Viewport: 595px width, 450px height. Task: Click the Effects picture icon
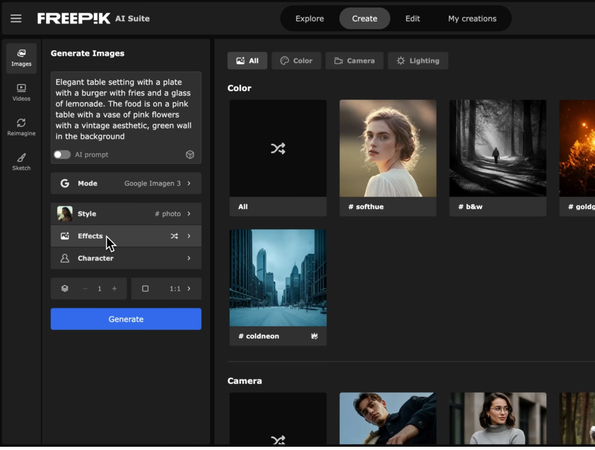click(x=65, y=236)
